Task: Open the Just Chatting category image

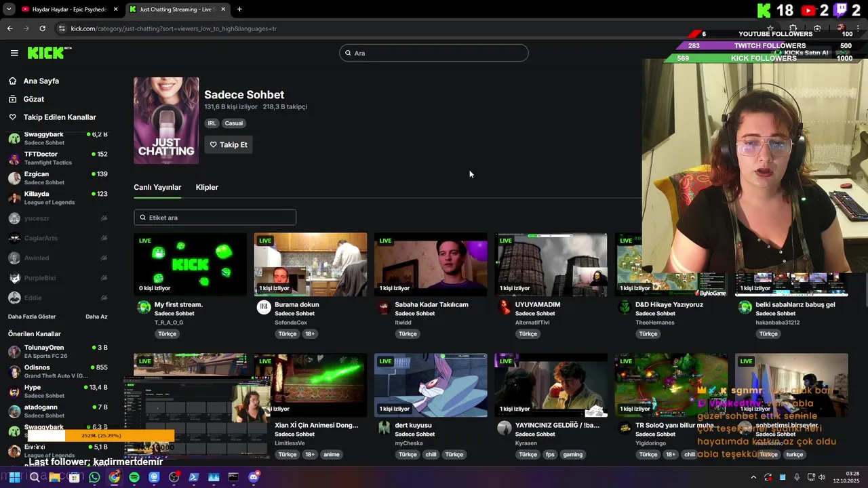Action: [x=166, y=120]
